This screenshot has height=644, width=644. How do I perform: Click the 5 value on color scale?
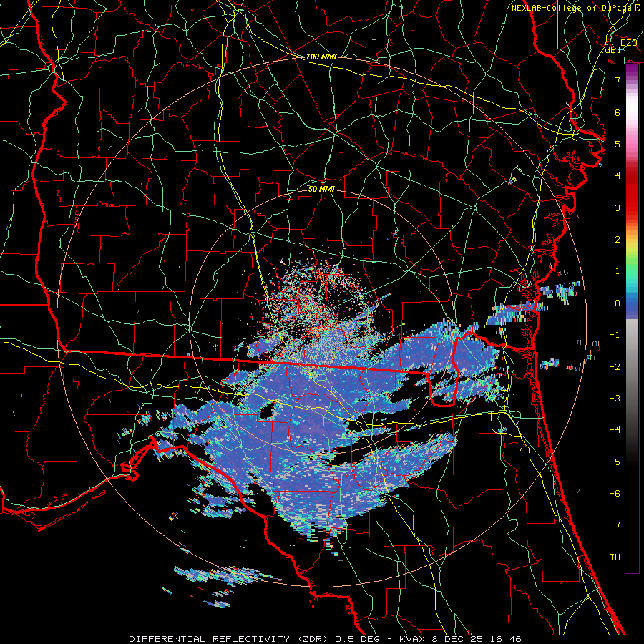pyautogui.click(x=618, y=144)
